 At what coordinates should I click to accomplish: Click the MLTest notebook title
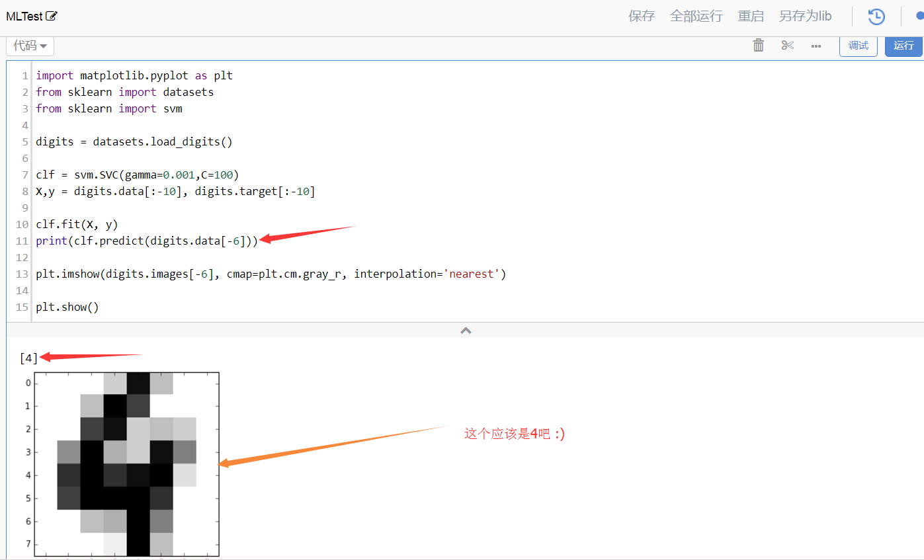pos(24,17)
